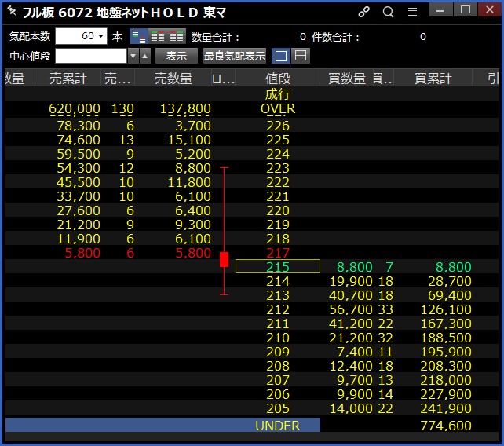This screenshot has width=504, height=446.
Task: Click cumulative buy 126,100 at 212
Action: 446,309
